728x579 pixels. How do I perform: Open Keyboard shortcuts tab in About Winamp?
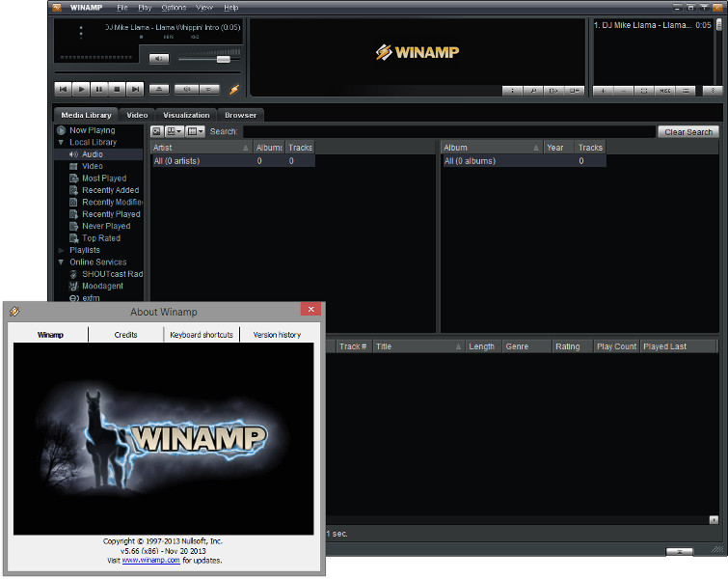click(202, 335)
